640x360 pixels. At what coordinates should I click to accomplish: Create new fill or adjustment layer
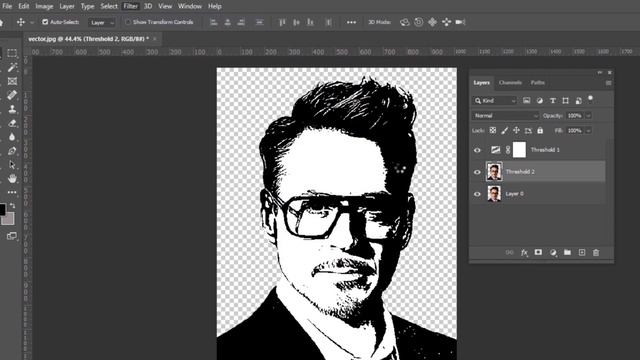(553, 253)
